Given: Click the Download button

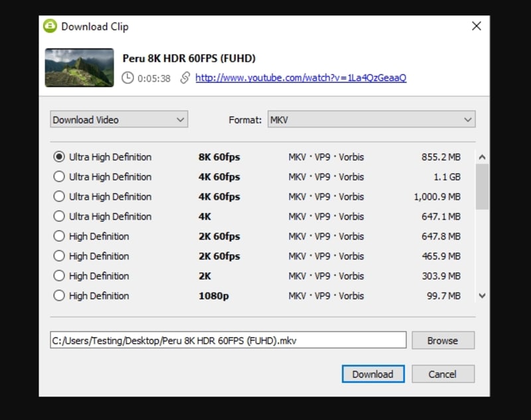Looking at the screenshot, I should coord(373,374).
